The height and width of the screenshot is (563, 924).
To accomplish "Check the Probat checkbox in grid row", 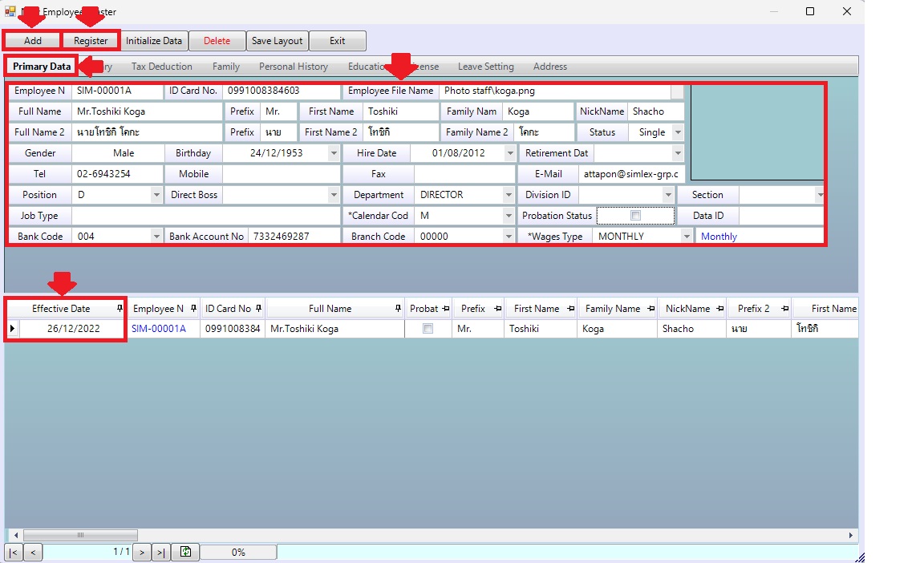I will click(428, 329).
